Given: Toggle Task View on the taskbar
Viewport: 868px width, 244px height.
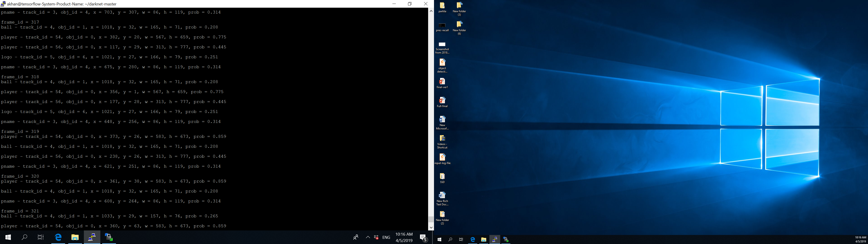Looking at the screenshot, I should (x=40, y=237).
